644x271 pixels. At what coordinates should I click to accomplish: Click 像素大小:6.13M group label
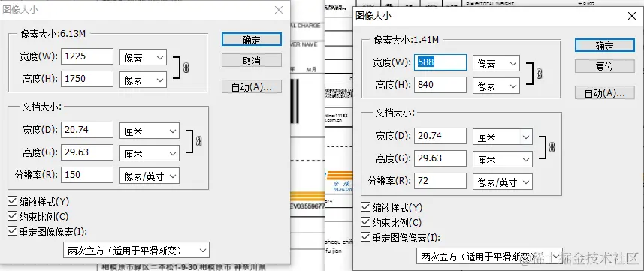[x=53, y=34]
